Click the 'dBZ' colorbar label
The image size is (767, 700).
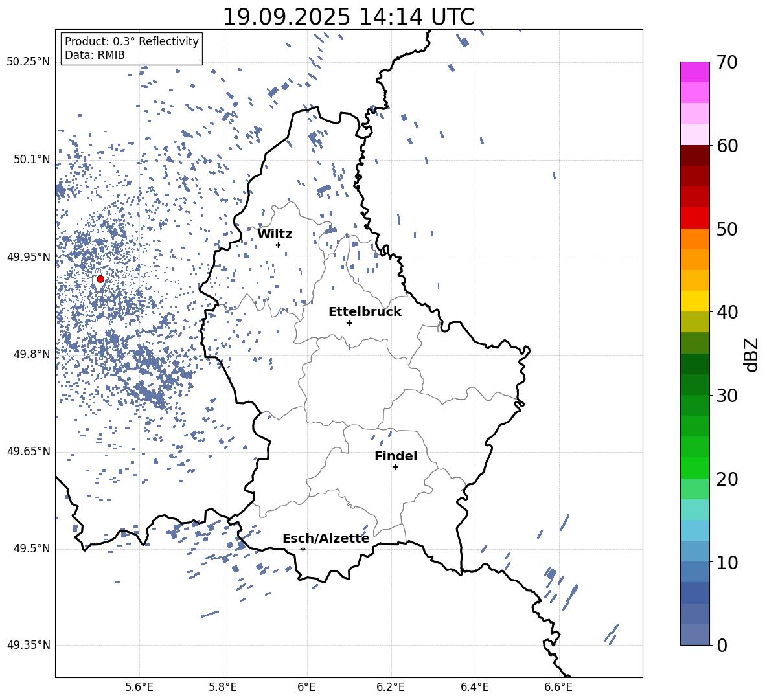click(752, 354)
